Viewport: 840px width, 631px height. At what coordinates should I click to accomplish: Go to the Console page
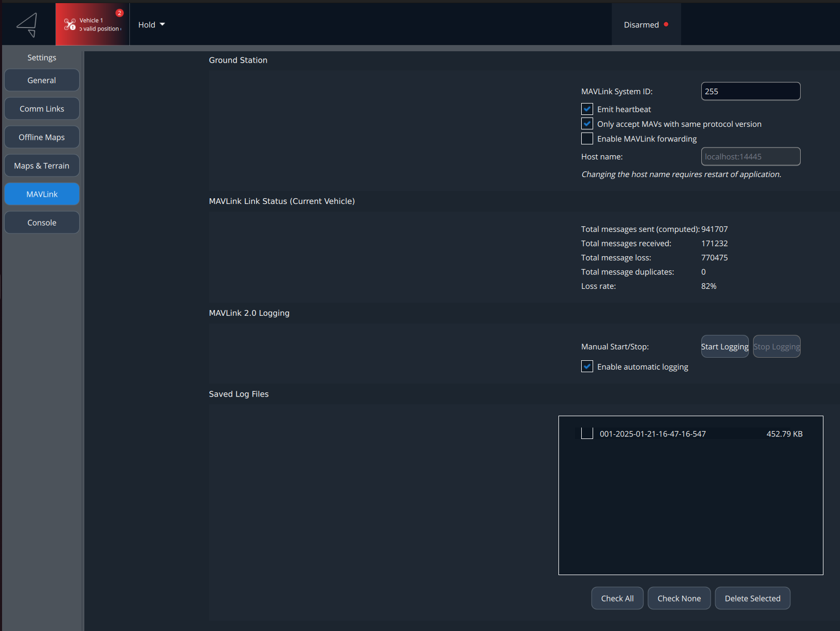pos(42,223)
